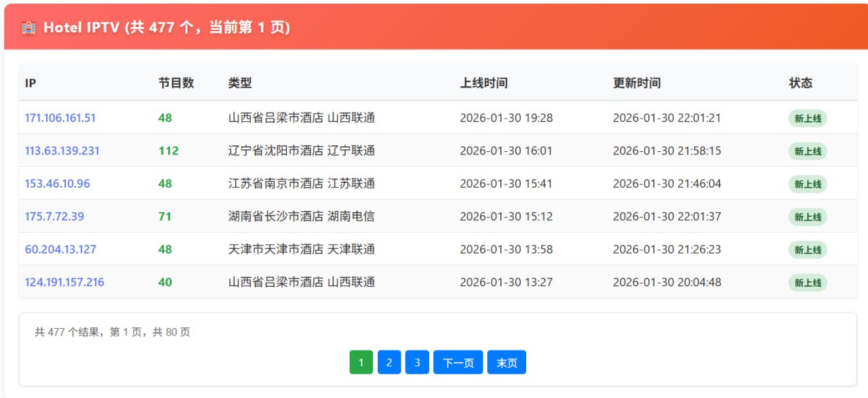Click the 上线时间 column header
Screen dimensions: 868x398
484,83
